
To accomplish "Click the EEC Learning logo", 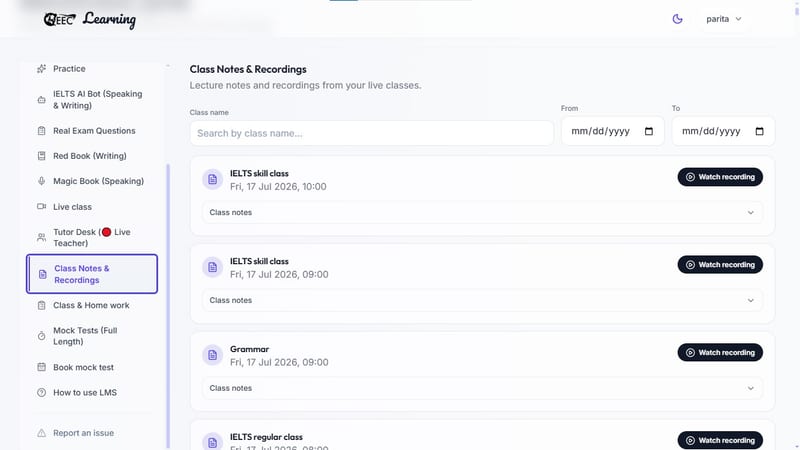I will [x=90, y=19].
